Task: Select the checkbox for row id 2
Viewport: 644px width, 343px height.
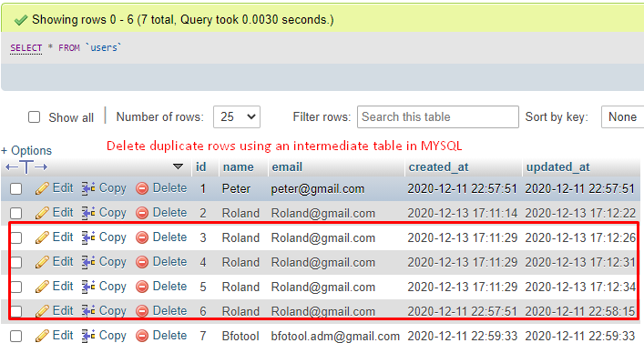Action: tap(16, 213)
